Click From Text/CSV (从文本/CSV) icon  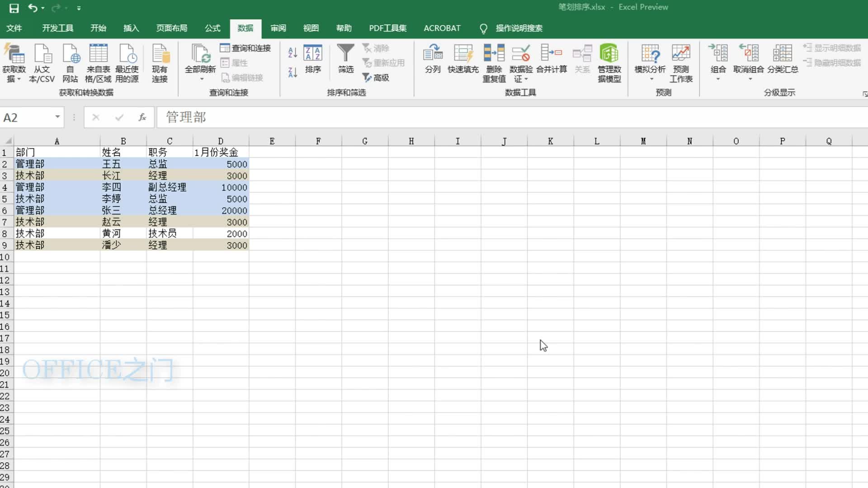(x=42, y=53)
